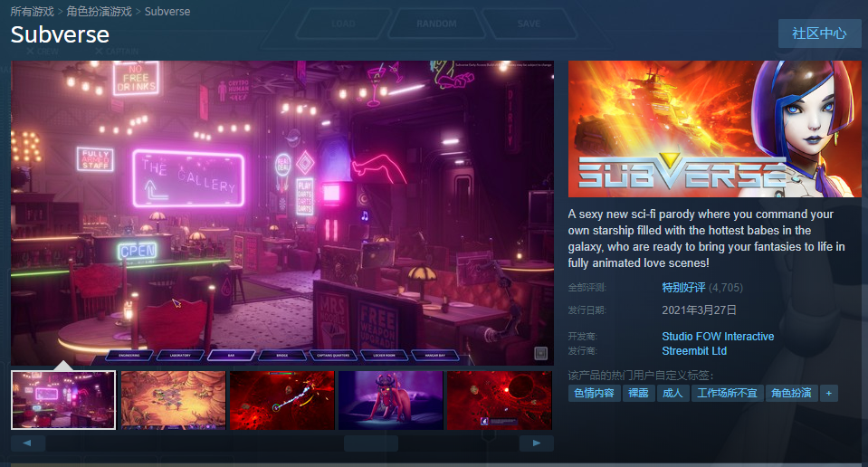
Task: Click the Subverse breadcrumb link
Action: point(167,11)
